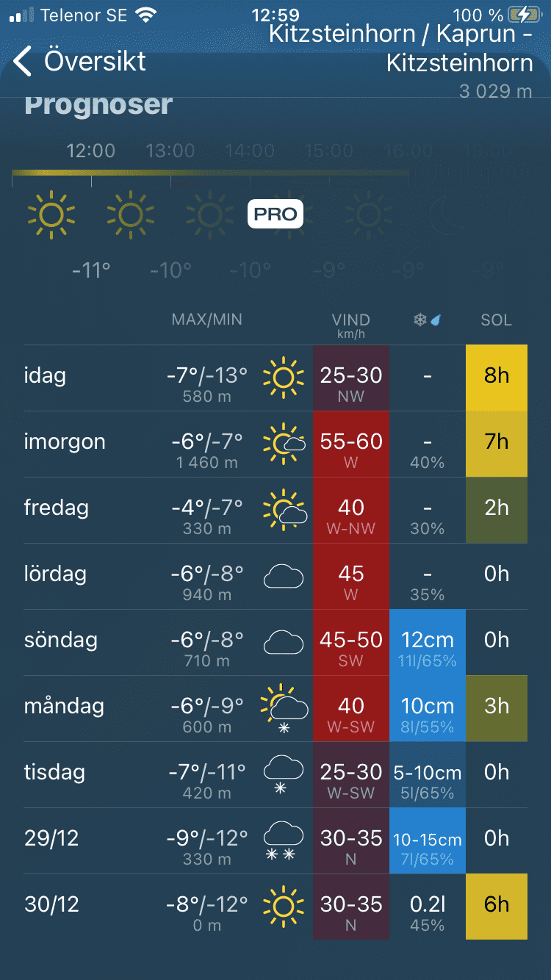Image resolution: width=551 pixels, height=980 pixels.
Task: Tap the SOL column header
Action: click(496, 320)
